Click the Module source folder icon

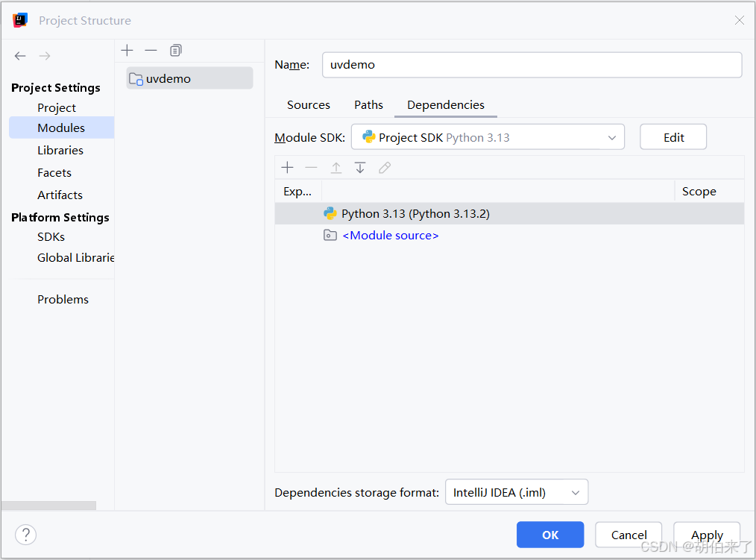pyautogui.click(x=330, y=236)
